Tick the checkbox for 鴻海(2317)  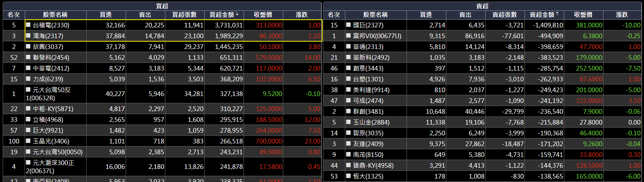coord(28,35)
